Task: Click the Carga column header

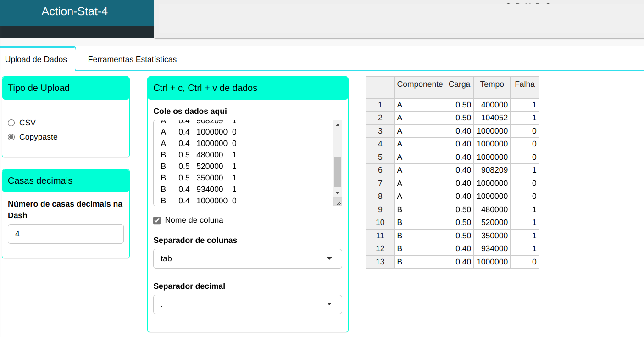Action: tap(459, 84)
